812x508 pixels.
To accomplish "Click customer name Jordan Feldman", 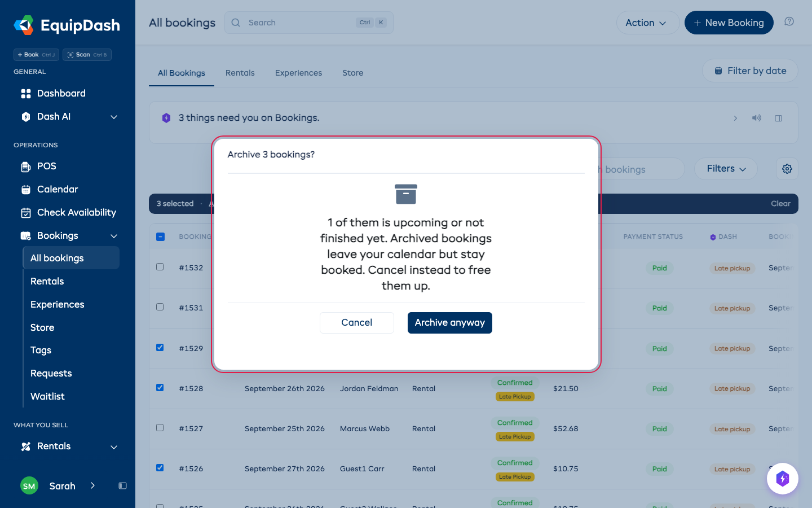I will pos(369,388).
